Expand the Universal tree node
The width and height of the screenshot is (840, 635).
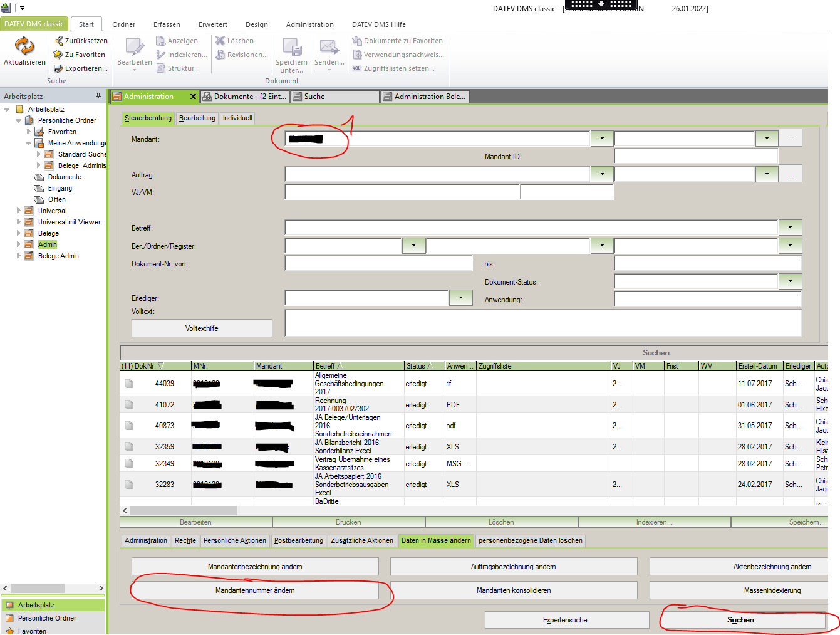(19, 211)
